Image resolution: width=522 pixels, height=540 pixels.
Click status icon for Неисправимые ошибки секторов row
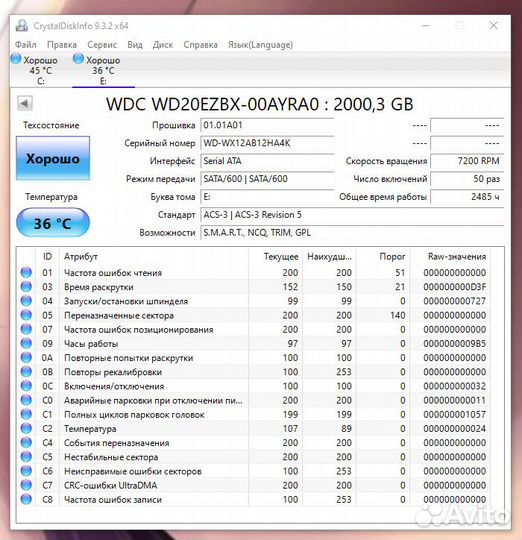[x=26, y=471]
